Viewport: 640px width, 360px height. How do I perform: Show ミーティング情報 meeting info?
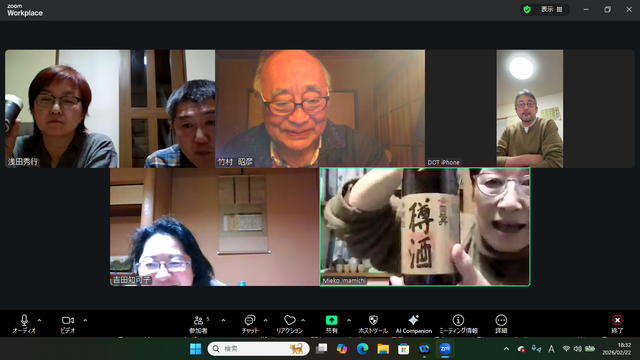[x=458, y=324]
